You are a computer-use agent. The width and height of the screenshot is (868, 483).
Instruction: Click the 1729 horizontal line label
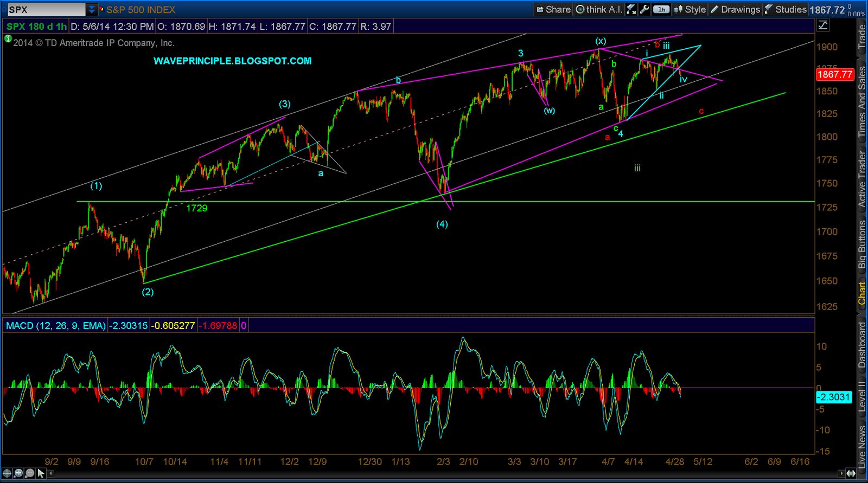click(x=197, y=208)
